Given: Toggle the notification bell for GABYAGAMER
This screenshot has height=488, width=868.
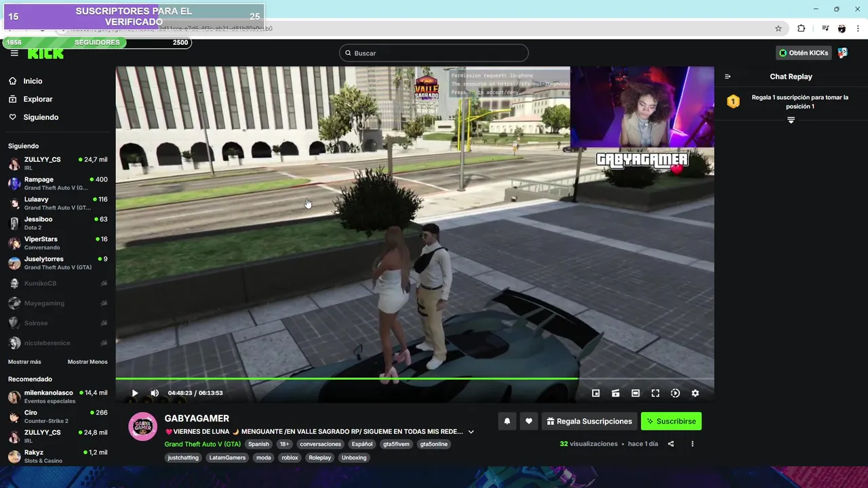Looking at the screenshot, I should (x=507, y=421).
